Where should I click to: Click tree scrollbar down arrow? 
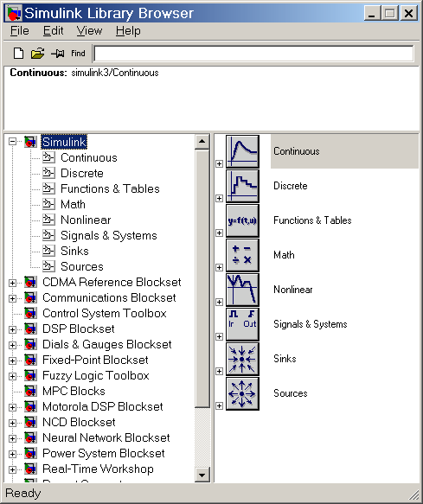coord(202,475)
